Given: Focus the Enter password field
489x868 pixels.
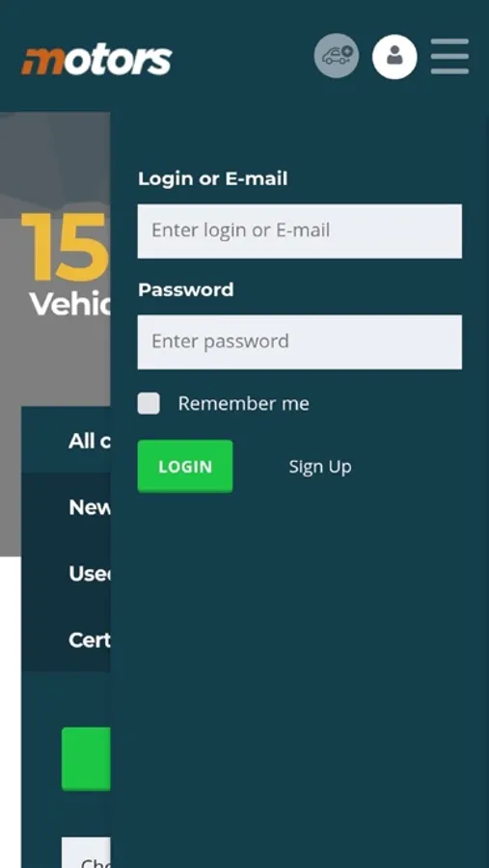Looking at the screenshot, I should [x=300, y=341].
